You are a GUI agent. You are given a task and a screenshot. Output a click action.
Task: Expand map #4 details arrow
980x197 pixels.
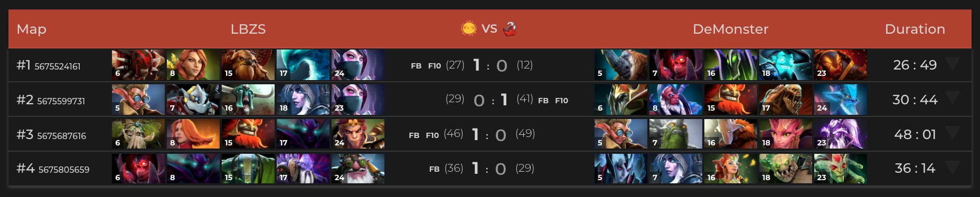953,167
